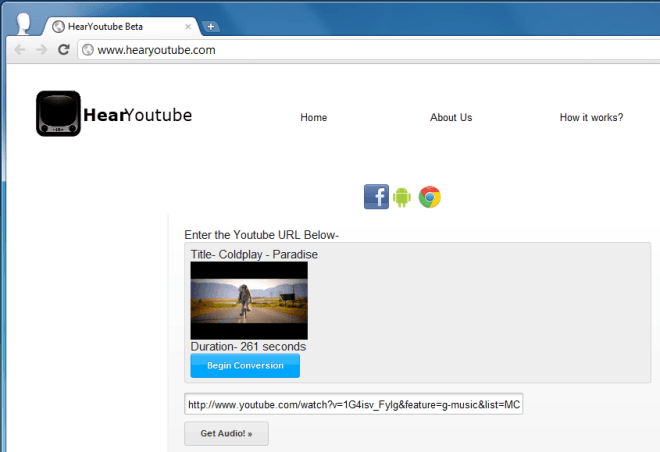Click the Chrome profile silhouette icon
This screenshot has height=452, width=660.
tap(24, 24)
